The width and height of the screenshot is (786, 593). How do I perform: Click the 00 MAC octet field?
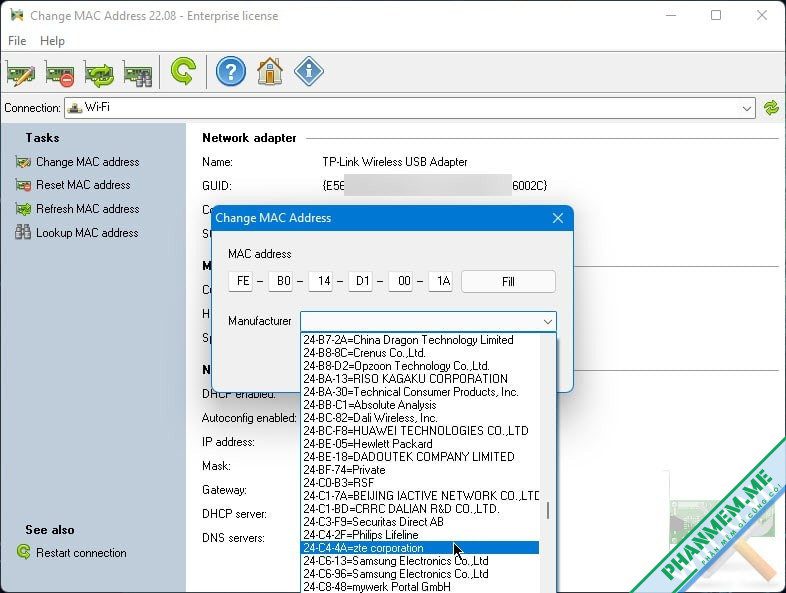(401, 281)
